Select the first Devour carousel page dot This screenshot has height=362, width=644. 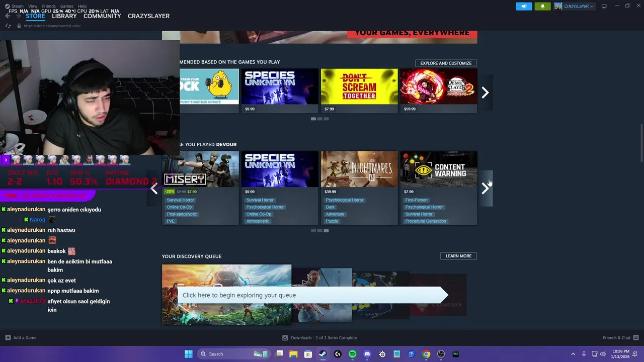tap(313, 231)
